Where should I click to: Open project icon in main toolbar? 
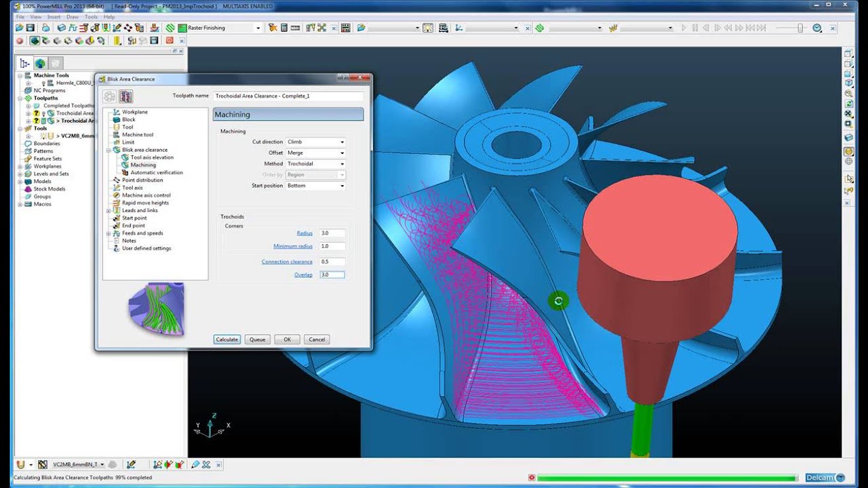(19, 28)
